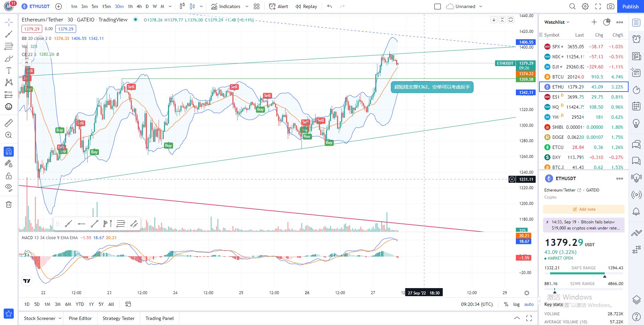The image size is (644, 325).
Task: Open the Indicators dialog
Action: pyautogui.click(x=225, y=6)
